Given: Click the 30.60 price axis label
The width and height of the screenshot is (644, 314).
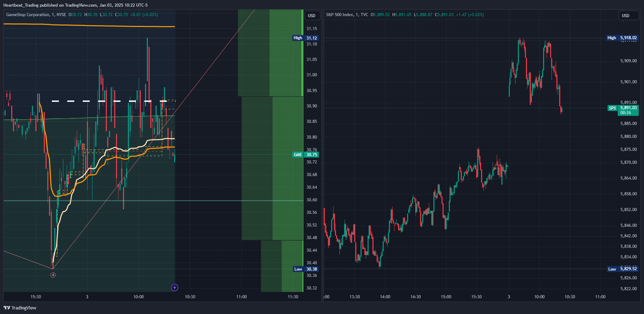Looking at the screenshot, I should point(311,200).
